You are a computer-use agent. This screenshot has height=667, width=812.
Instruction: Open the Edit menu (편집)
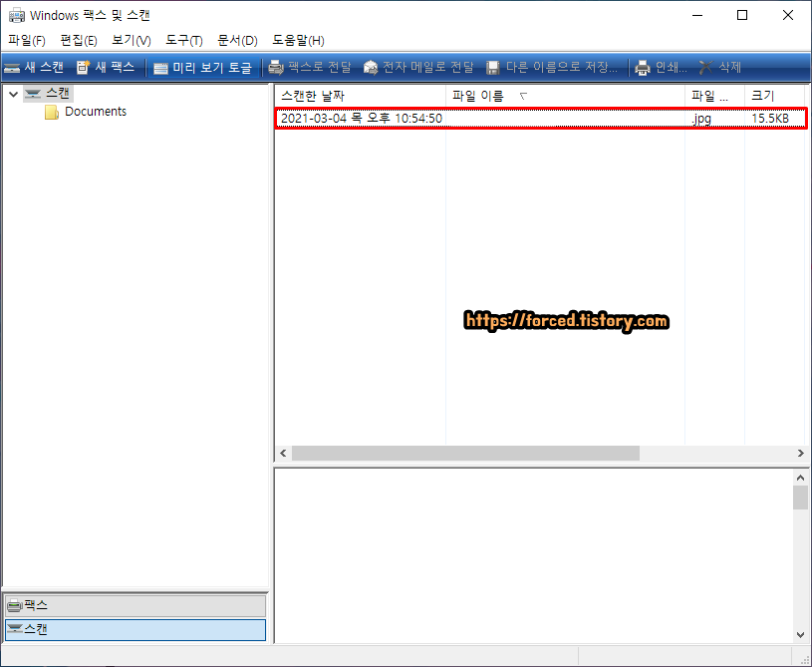coord(79,41)
